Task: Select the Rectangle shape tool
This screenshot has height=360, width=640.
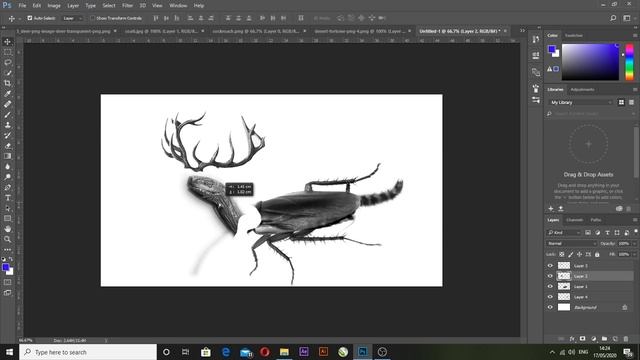Action: point(7,218)
